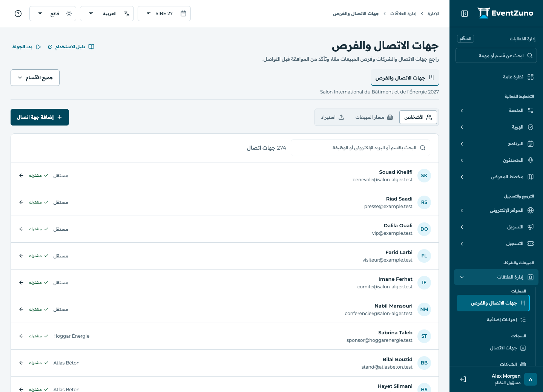Click the بدء الجولة link
This screenshot has height=392, width=543.
[26, 47]
